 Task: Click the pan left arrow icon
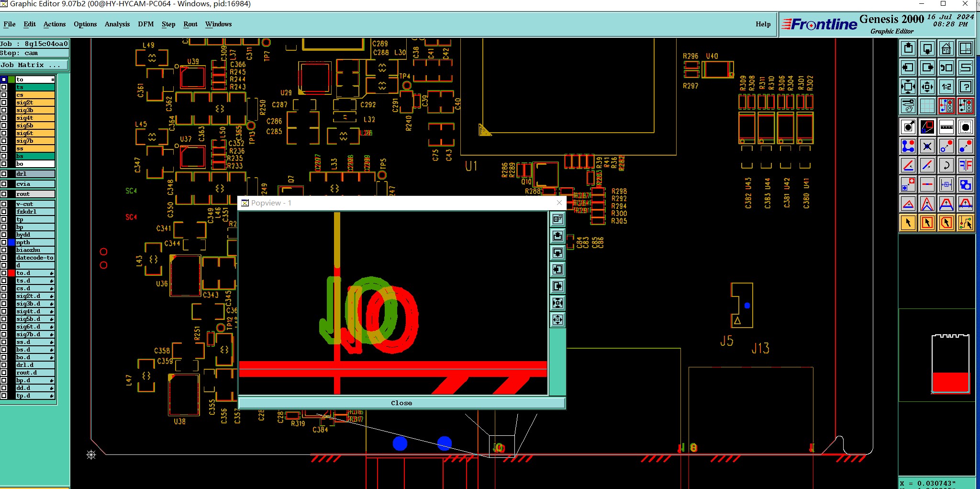(908, 68)
